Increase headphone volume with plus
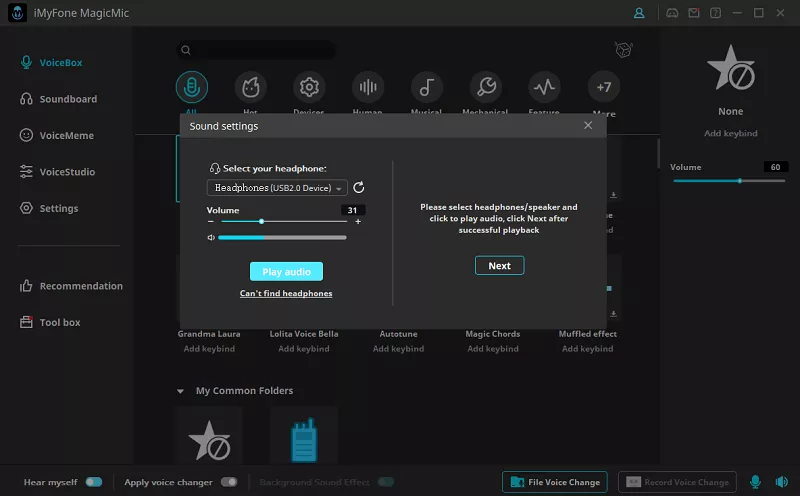 (x=358, y=221)
